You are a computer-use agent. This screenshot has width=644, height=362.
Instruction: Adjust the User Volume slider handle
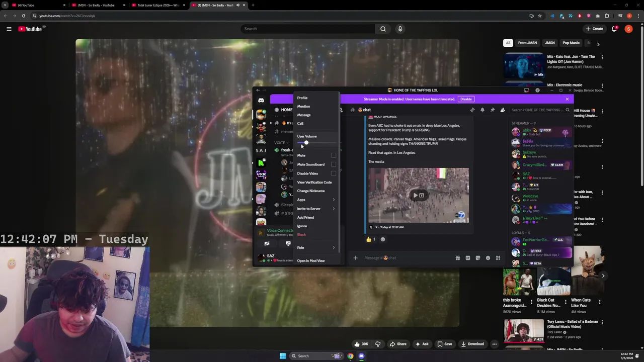pos(306,143)
